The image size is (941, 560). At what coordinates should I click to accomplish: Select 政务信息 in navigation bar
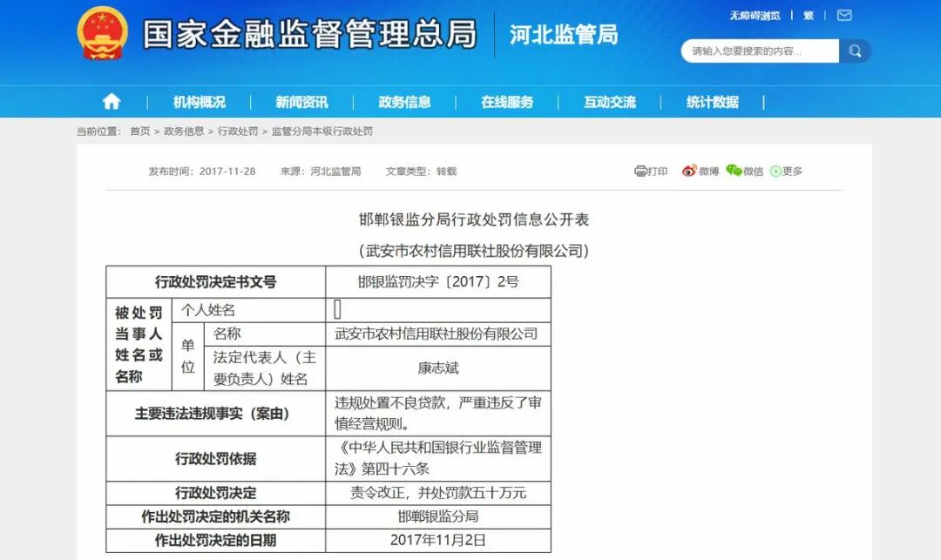coord(404,102)
